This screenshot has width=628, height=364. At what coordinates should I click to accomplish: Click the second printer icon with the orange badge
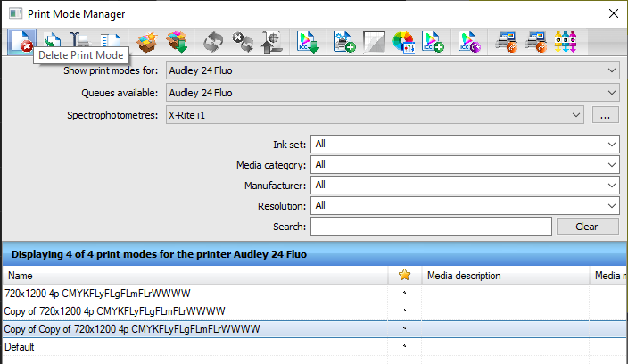point(535,42)
